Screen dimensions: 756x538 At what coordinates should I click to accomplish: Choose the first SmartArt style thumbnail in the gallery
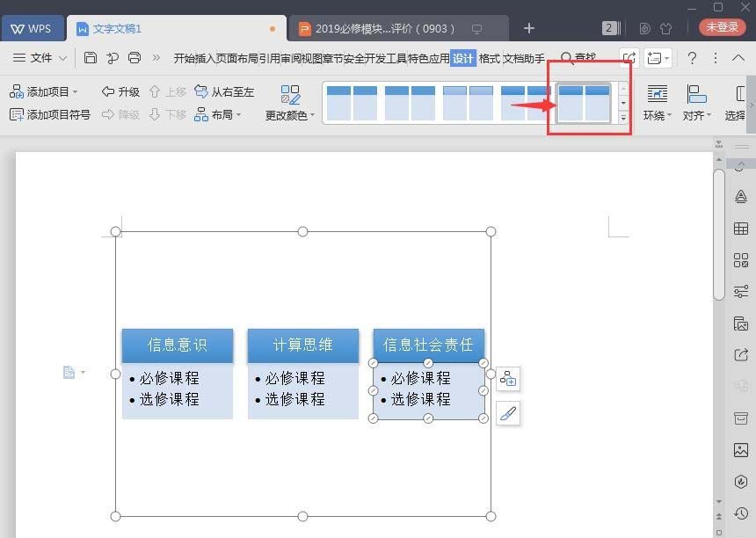(352, 103)
